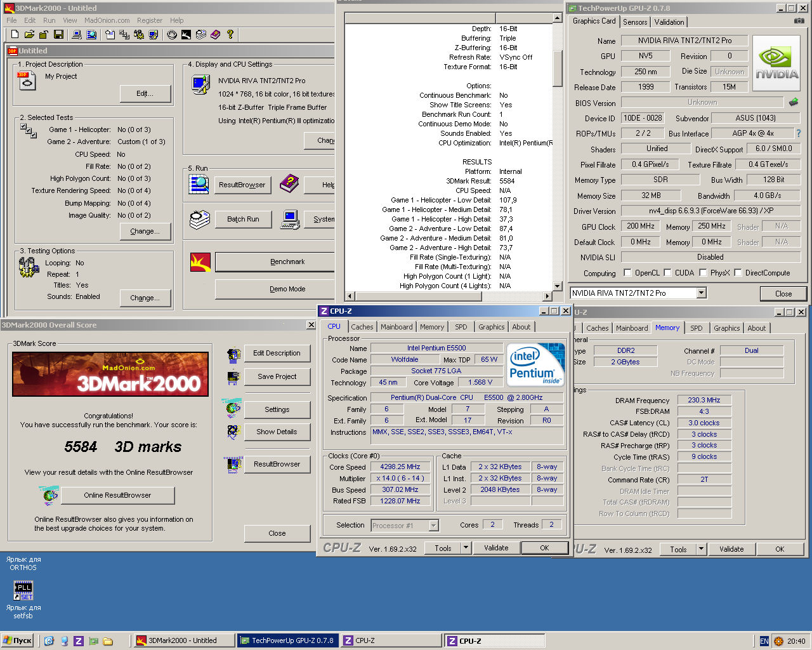
Task: Click the results scrollbar down arrow
Action: [557, 286]
